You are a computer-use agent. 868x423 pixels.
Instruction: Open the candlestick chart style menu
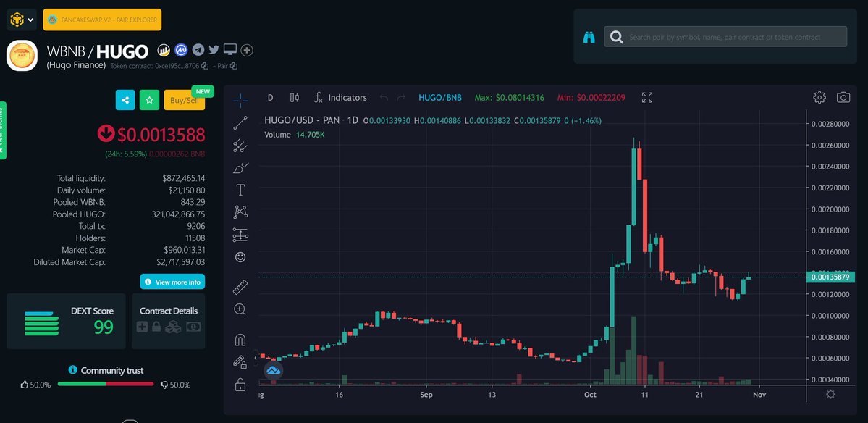tap(295, 98)
